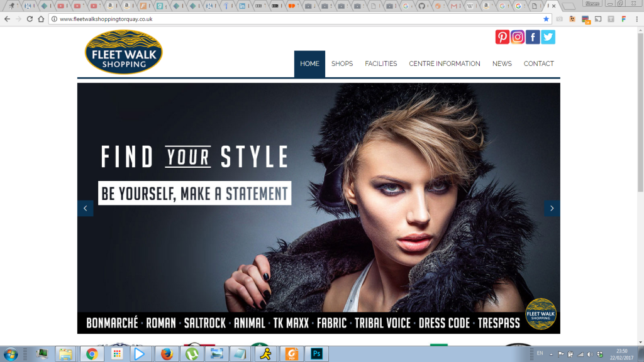This screenshot has width=644, height=362.
Task: Go to the FACILITIES page
Action: point(381,63)
